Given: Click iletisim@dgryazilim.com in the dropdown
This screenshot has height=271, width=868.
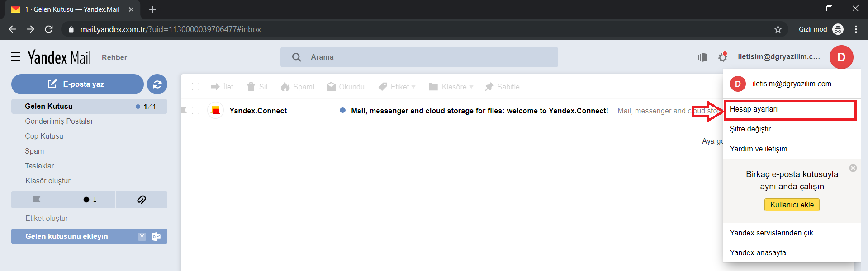Looking at the screenshot, I should (792, 84).
